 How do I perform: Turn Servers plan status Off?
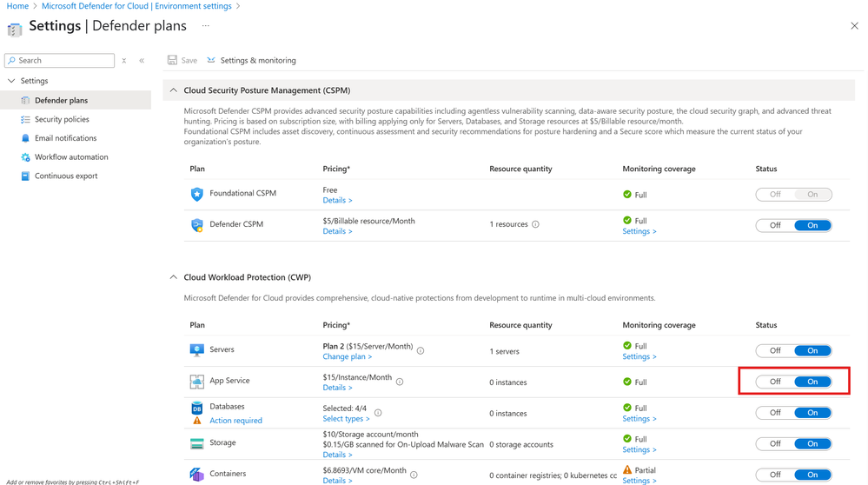775,350
